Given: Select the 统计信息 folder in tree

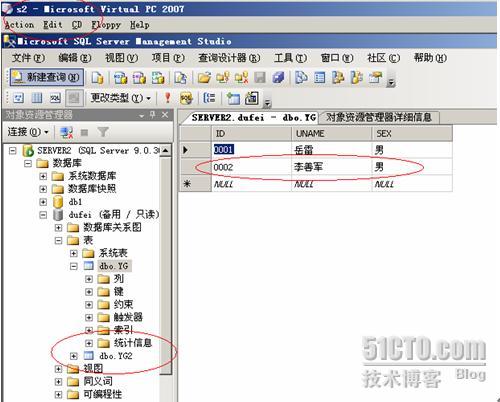Looking at the screenshot, I should 133,343.
